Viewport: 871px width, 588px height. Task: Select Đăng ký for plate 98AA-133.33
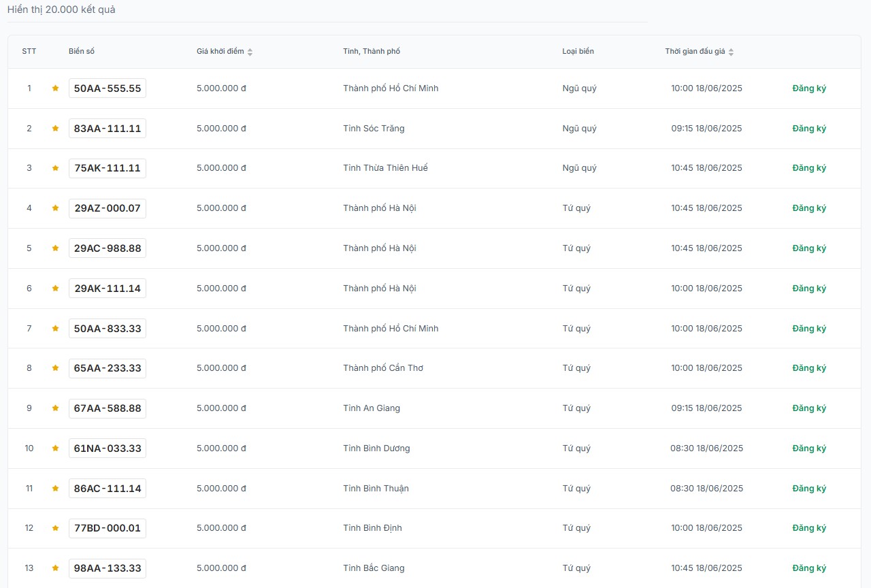pyautogui.click(x=809, y=568)
